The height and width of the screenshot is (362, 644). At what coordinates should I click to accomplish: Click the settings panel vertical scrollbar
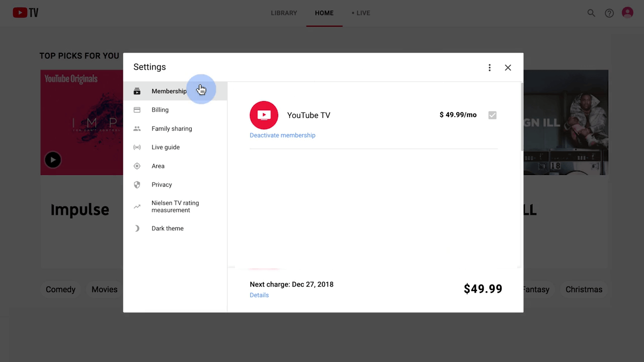tap(522, 117)
